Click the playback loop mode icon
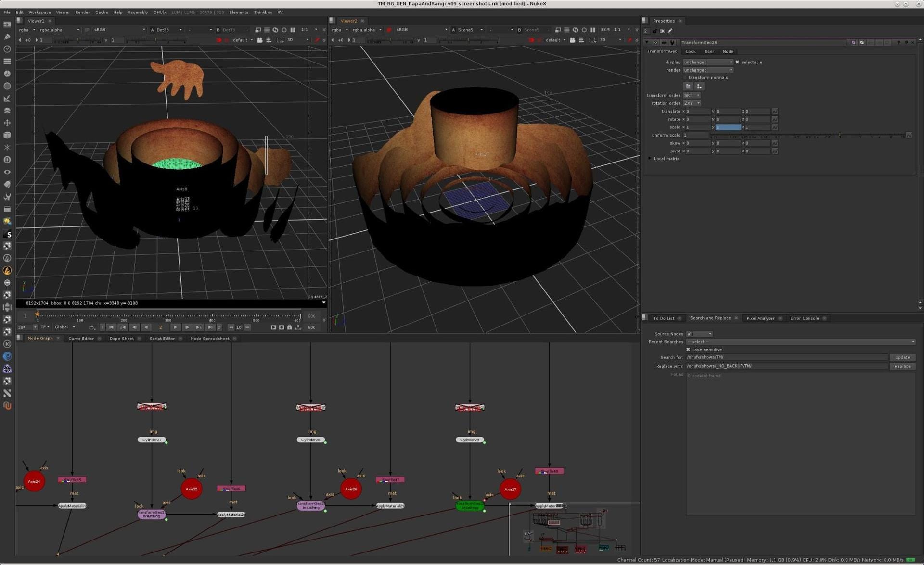Image resolution: width=924 pixels, height=565 pixels. 92,327
